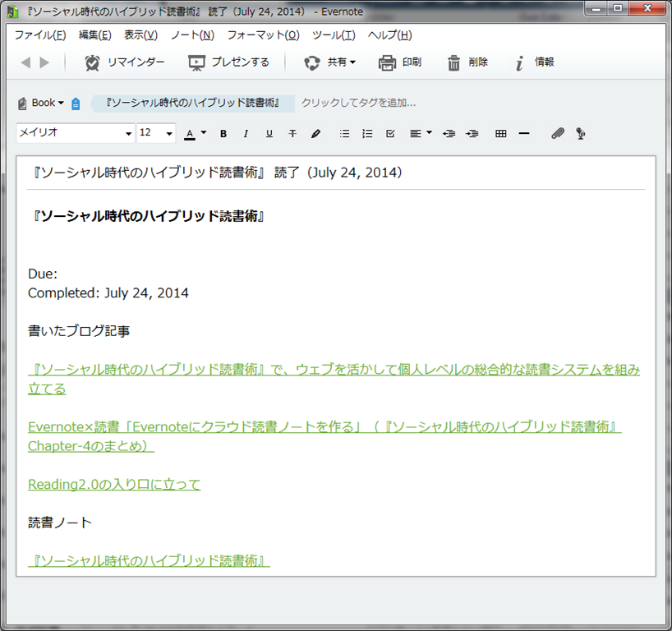Insert a horizontal rule
This screenshot has height=631, width=672.
[523, 134]
